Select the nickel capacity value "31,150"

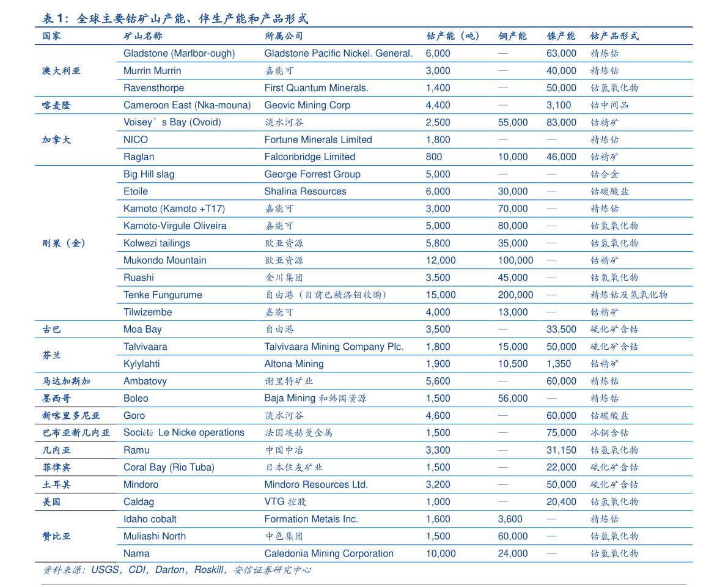(561, 450)
